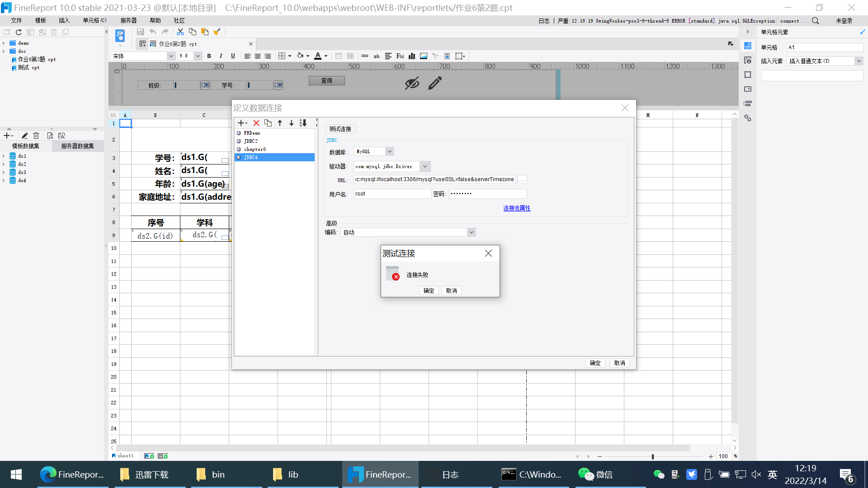Image resolution: width=868 pixels, height=488 pixels.
Task: Open the 服务器 menu
Action: (129, 20)
